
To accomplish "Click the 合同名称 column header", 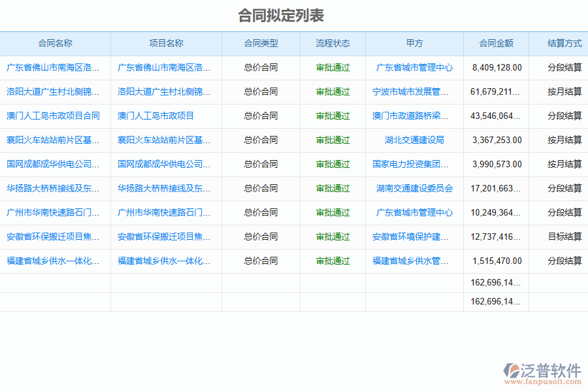I will (56, 44).
